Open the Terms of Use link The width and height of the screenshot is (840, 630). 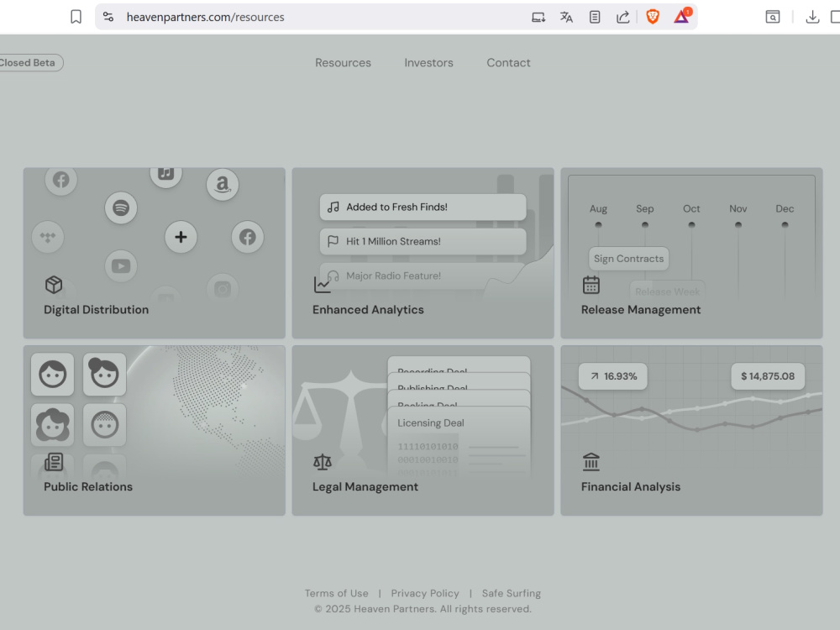coord(337,593)
